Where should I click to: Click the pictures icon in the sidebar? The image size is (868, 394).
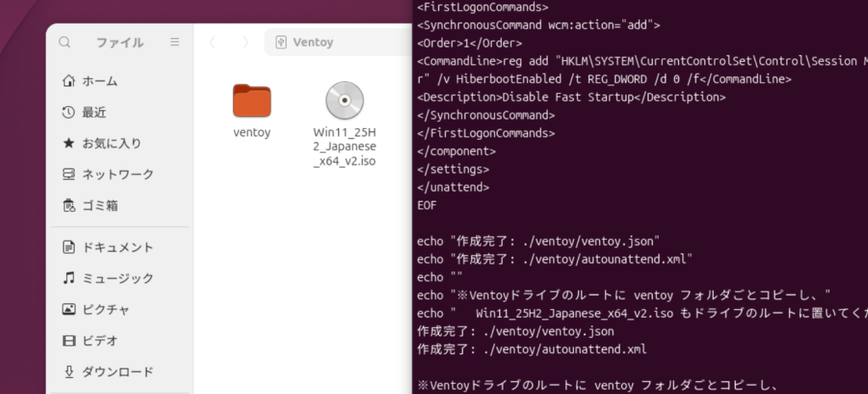tap(69, 308)
